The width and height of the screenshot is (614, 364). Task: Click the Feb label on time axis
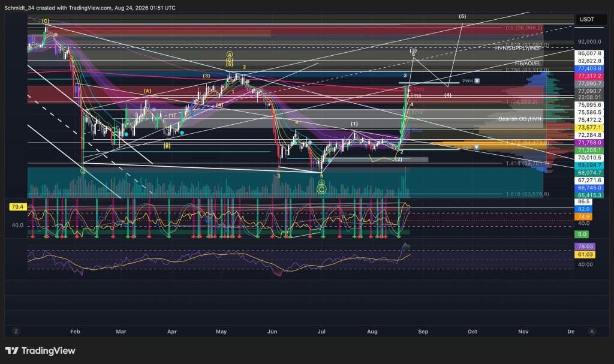(75, 332)
